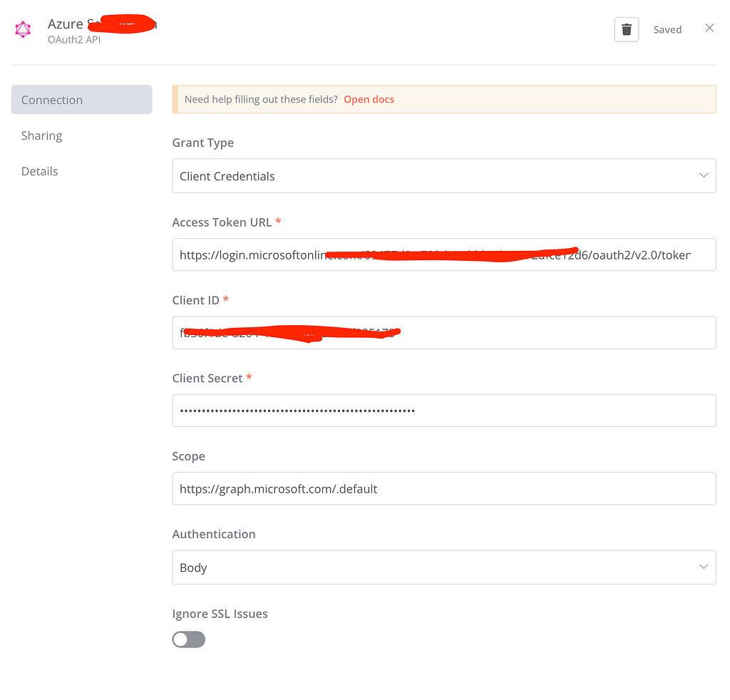Screen dimensions: 730x700
Task: Click the Grant Type dropdown chevron
Action: [x=704, y=175]
